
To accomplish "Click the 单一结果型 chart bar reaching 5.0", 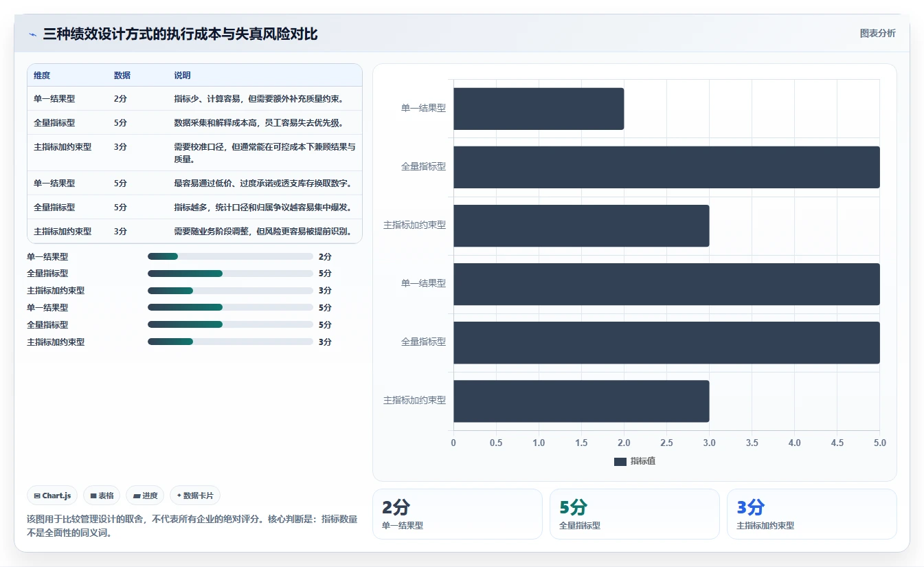I will (x=666, y=284).
